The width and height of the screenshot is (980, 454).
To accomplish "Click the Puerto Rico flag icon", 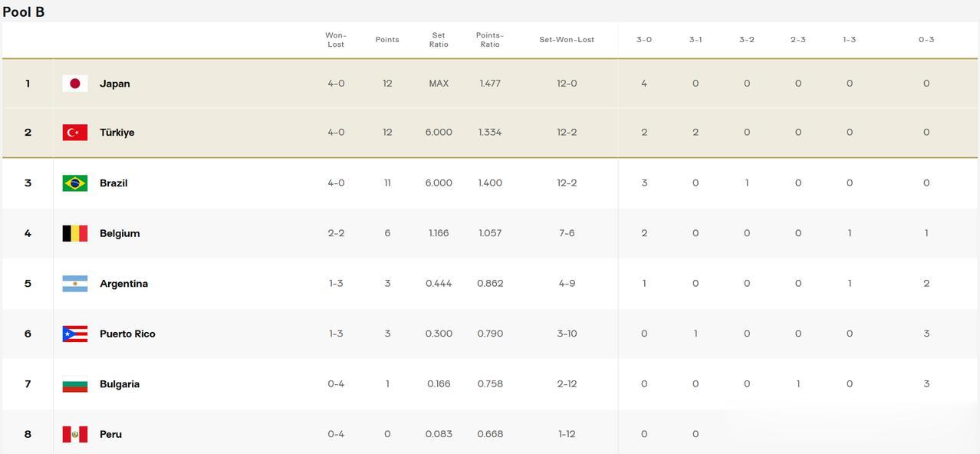I will (x=75, y=334).
